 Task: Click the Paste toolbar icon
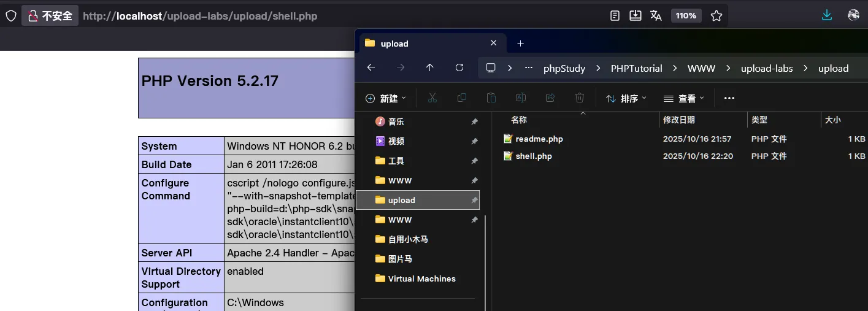[x=491, y=98]
